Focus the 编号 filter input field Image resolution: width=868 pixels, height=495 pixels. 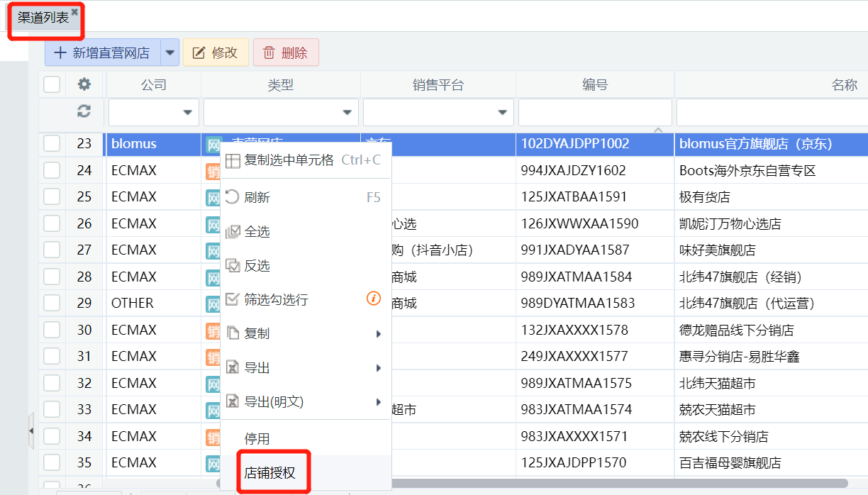click(595, 112)
